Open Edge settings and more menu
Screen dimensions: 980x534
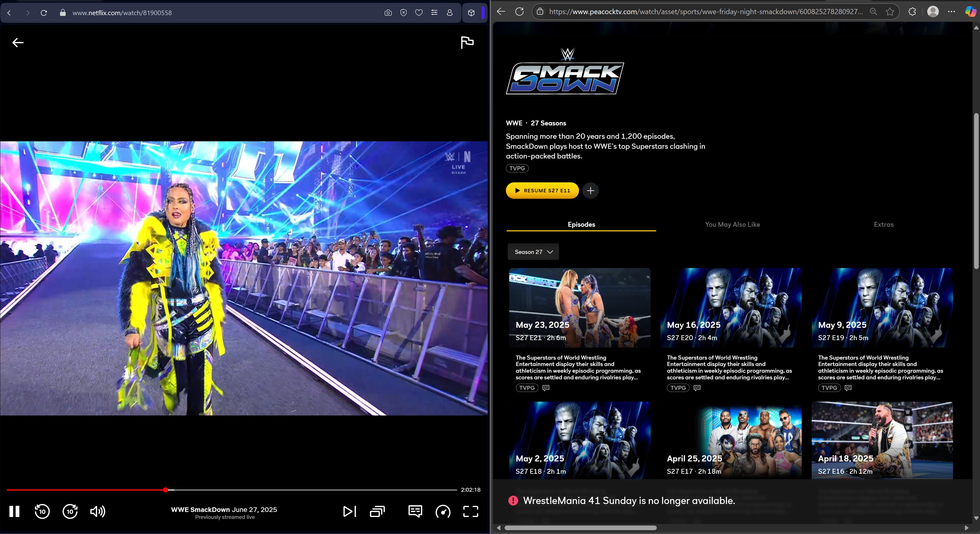coord(952,11)
